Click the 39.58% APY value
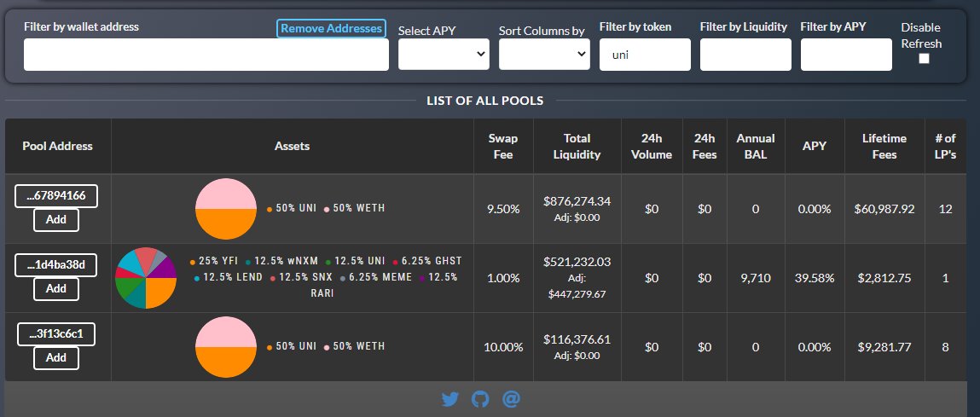 pyautogui.click(x=815, y=278)
